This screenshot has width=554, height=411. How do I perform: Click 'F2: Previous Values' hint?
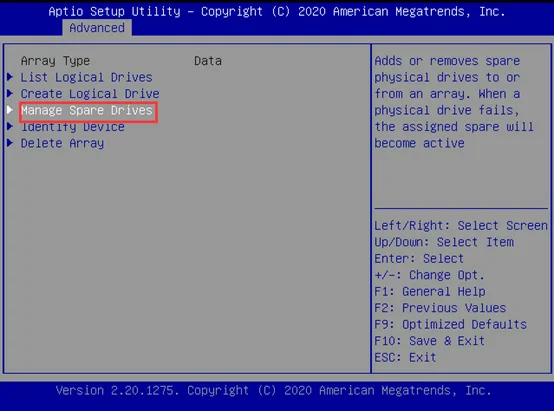tap(440, 308)
